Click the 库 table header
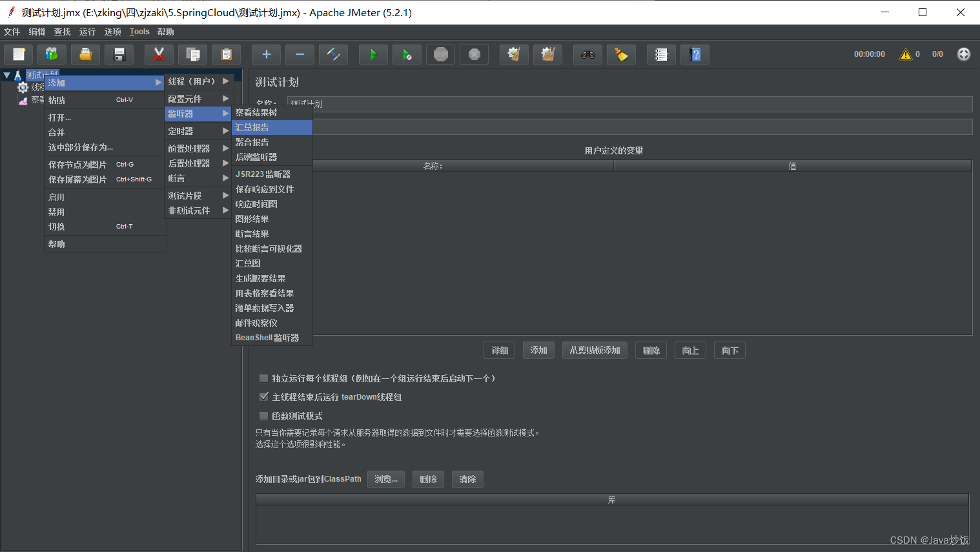This screenshot has width=980, height=552. [612, 500]
